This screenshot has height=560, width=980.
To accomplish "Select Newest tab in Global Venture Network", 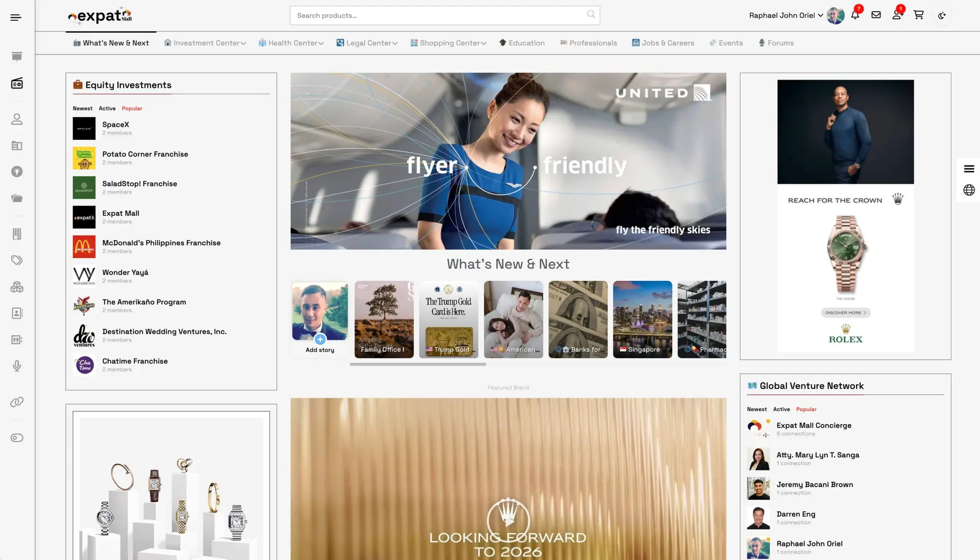I will coord(757,409).
